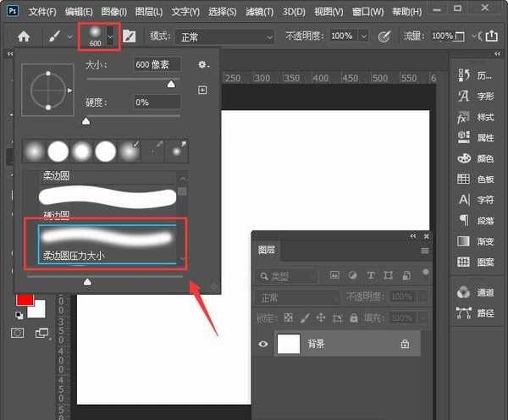Click the brush preset gear icon
Image resolution: width=508 pixels, height=420 pixels.
(202, 64)
